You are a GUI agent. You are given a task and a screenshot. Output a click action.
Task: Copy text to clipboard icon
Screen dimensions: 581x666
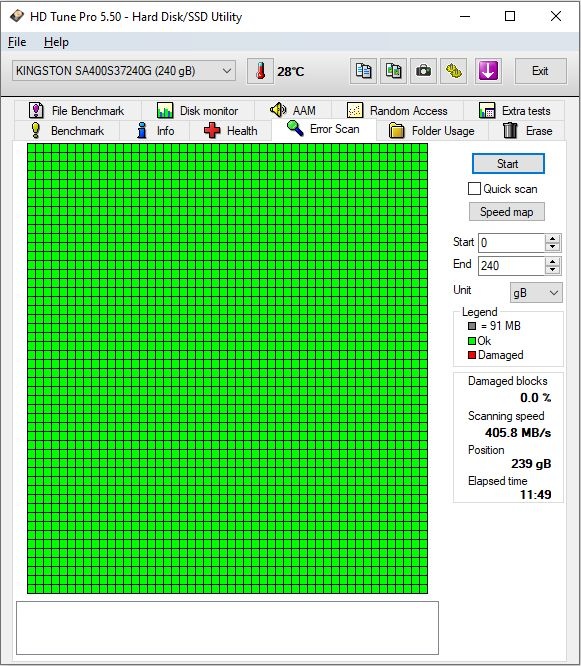(364, 71)
